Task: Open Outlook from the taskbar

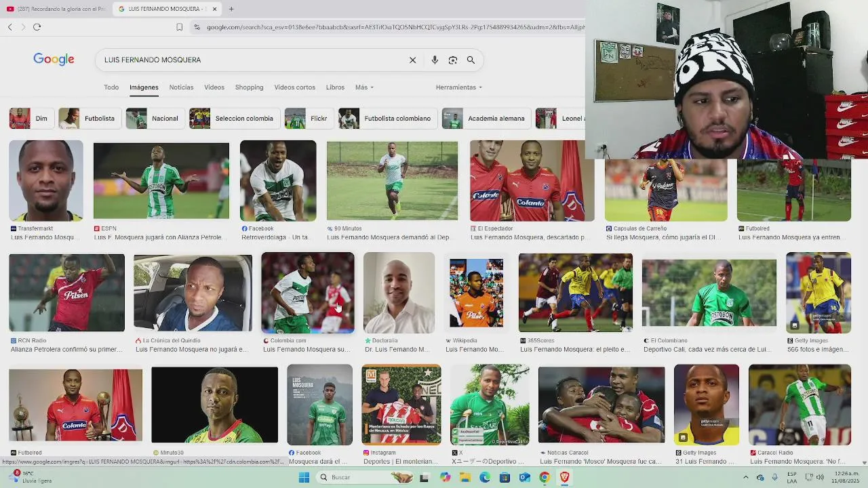Action: (x=524, y=477)
